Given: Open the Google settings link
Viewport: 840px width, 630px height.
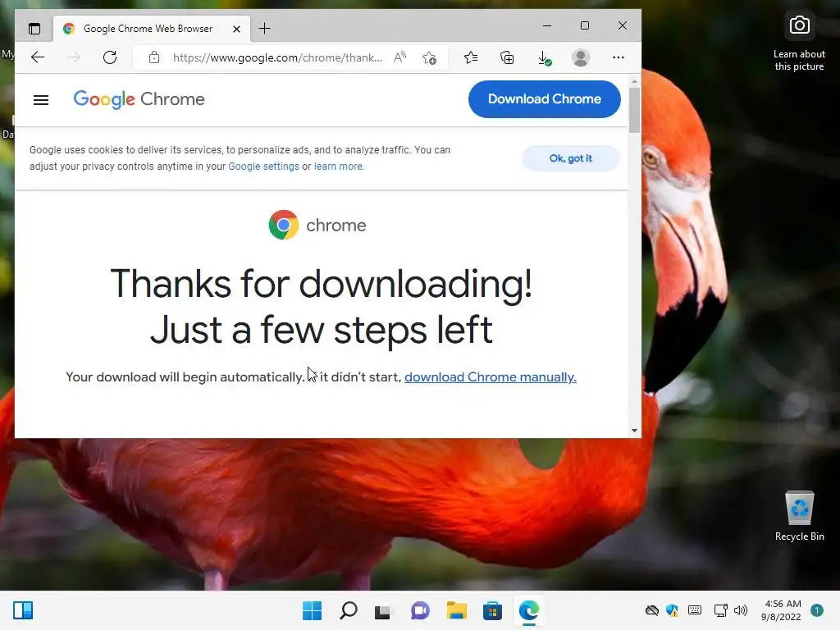Looking at the screenshot, I should pos(263,167).
